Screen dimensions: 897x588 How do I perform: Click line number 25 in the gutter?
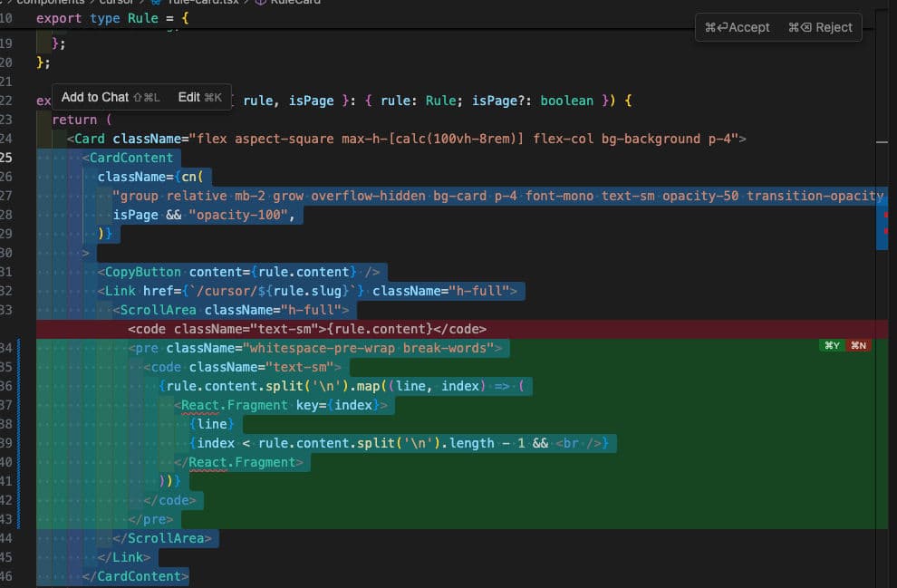click(x=7, y=158)
